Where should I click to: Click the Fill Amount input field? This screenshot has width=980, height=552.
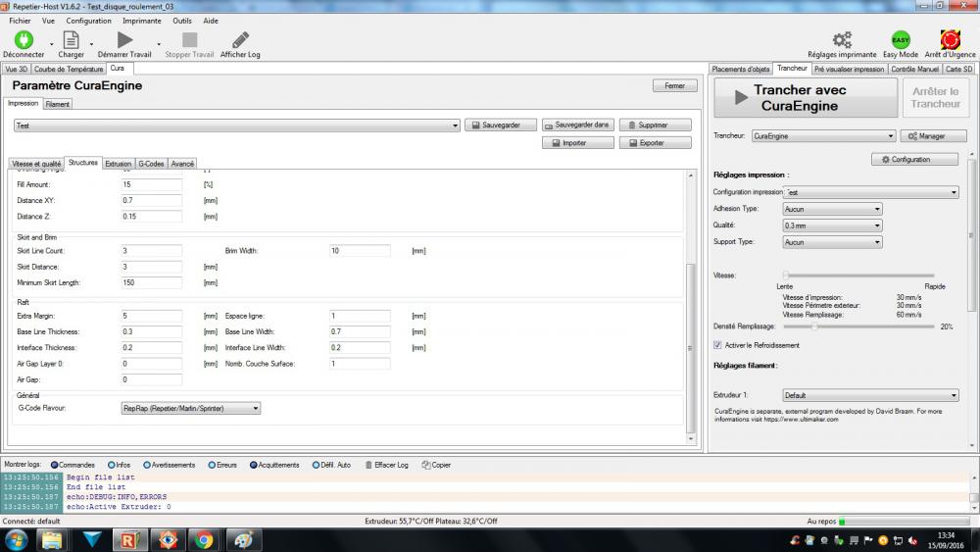click(151, 184)
